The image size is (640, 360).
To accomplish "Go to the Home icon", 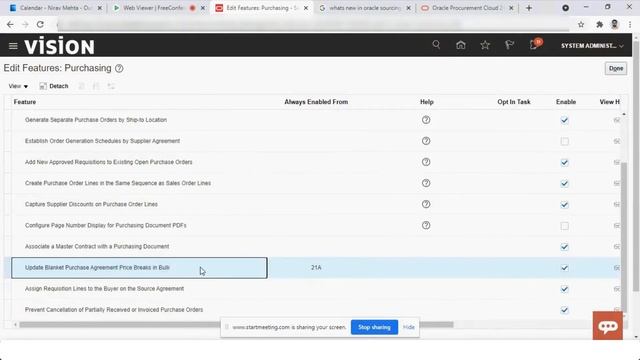I will point(461,45).
